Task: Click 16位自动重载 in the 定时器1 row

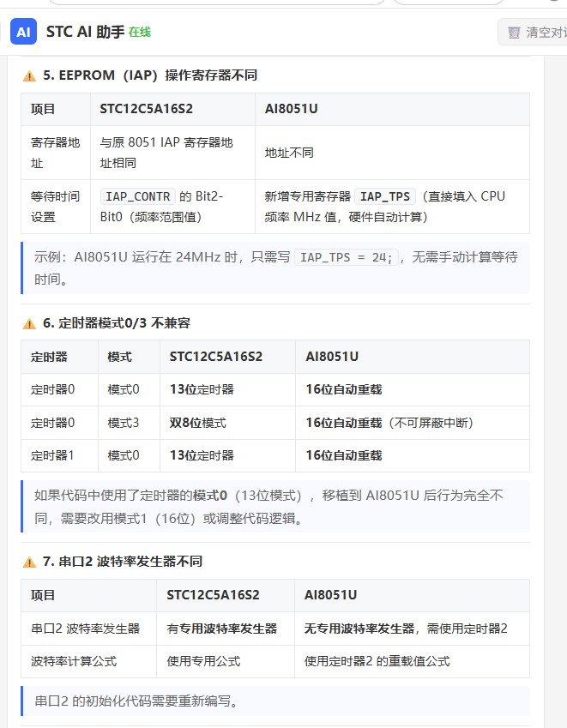Action: [x=413, y=455]
